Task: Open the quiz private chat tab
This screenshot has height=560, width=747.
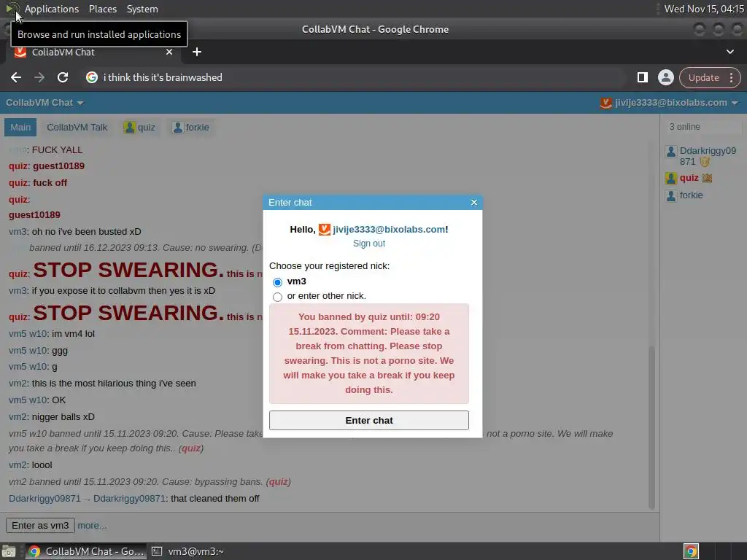Action: [139, 127]
